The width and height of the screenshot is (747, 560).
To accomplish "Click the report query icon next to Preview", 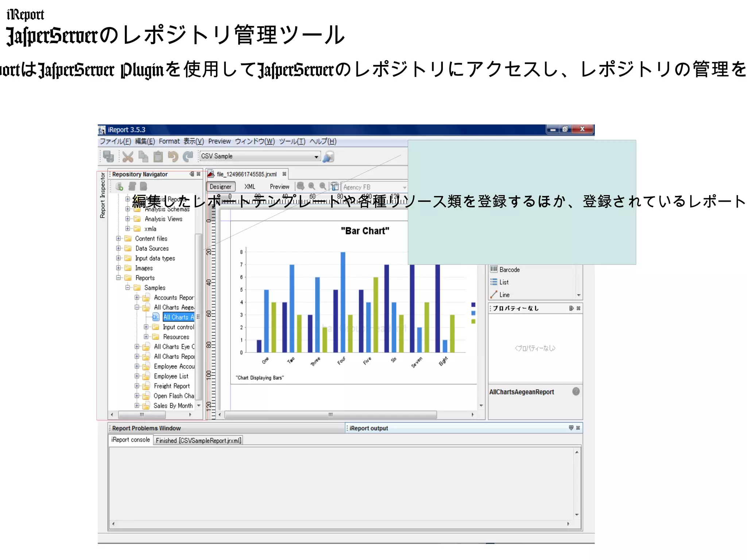I will 301,186.
